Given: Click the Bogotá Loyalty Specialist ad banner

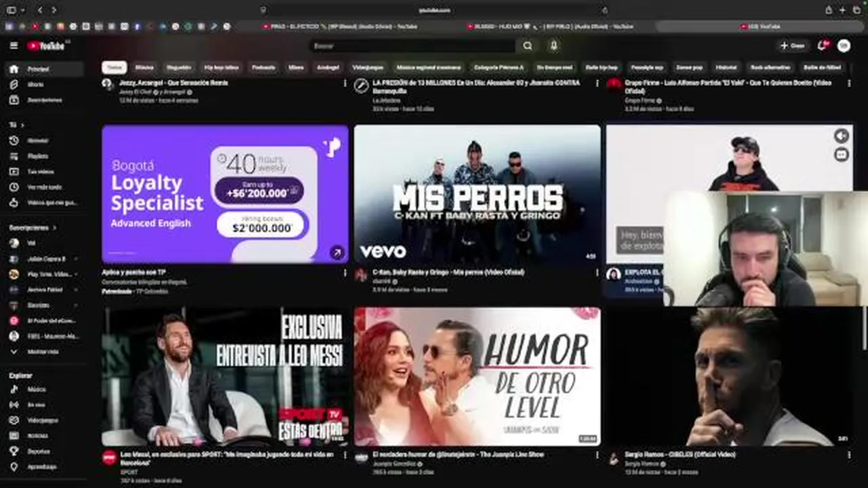Looking at the screenshot, I should 224,194.
